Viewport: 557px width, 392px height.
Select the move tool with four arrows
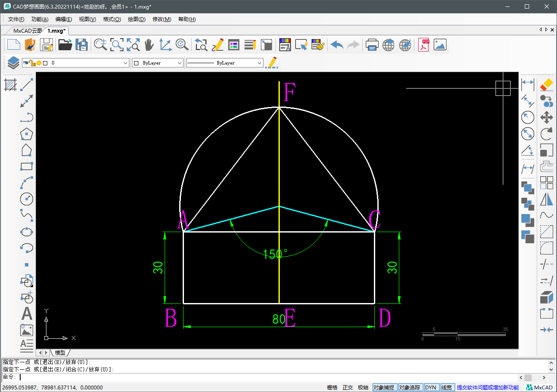tap(546, 117)
